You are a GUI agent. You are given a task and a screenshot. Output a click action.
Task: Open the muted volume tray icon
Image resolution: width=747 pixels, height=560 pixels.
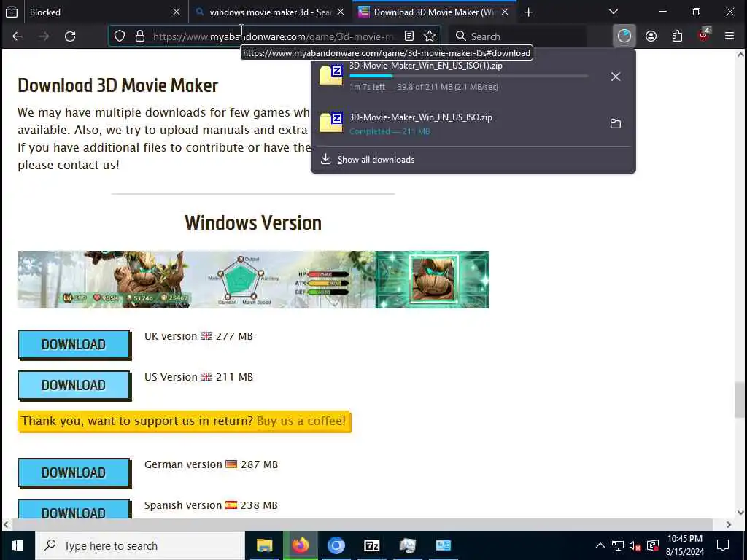point(635,545)
